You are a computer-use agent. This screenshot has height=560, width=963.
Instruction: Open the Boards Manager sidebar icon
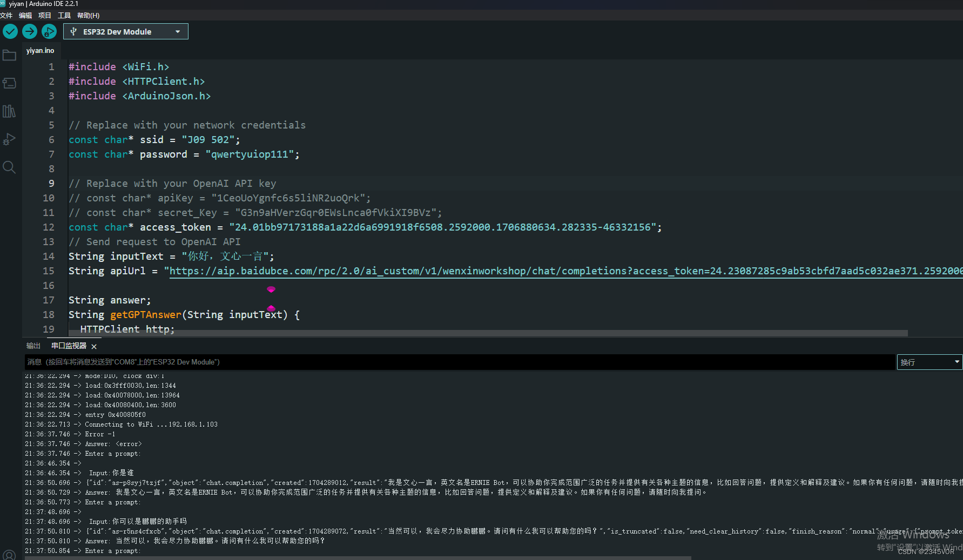9,83
